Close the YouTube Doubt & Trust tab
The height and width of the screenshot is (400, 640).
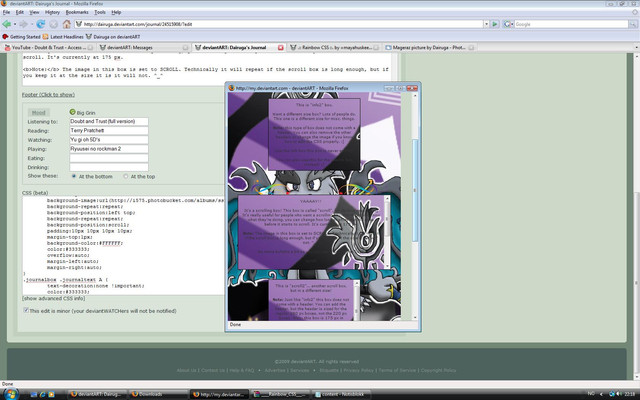pyautogui.click(x=89, y=48)
